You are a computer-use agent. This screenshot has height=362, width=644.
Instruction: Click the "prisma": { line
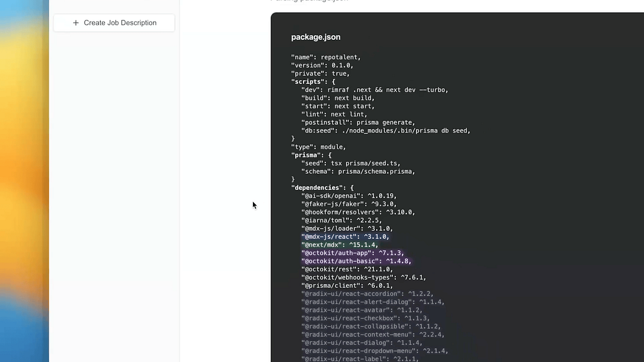311,155
